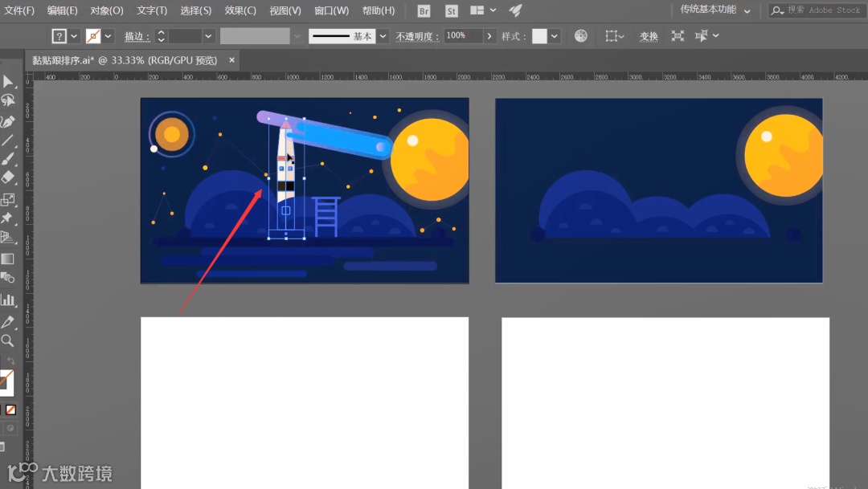Open the stroke color dropdown arrow
Image resolution: width=868 pixels, height=489 pixels.
click(x=108, y=36)
